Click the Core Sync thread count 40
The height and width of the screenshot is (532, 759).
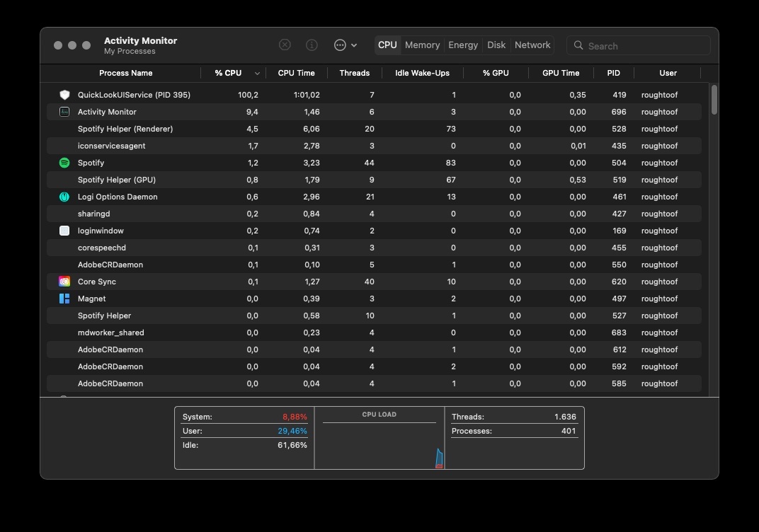pyautogui.click(x=370, y=282)
